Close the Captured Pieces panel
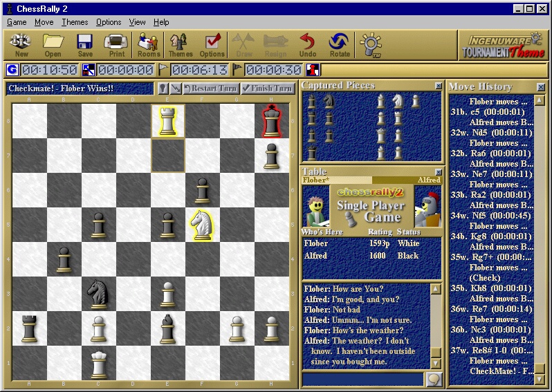The image size is (552, 392). point(439,86)
